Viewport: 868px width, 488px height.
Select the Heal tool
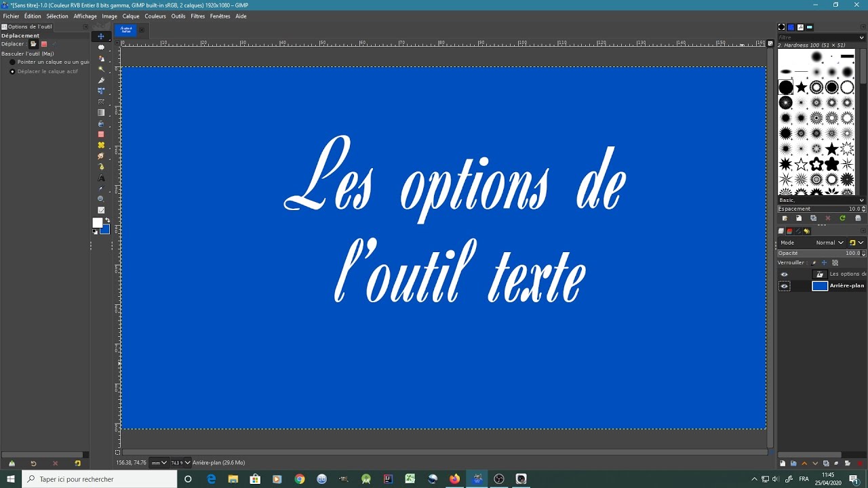click(101, 145)
